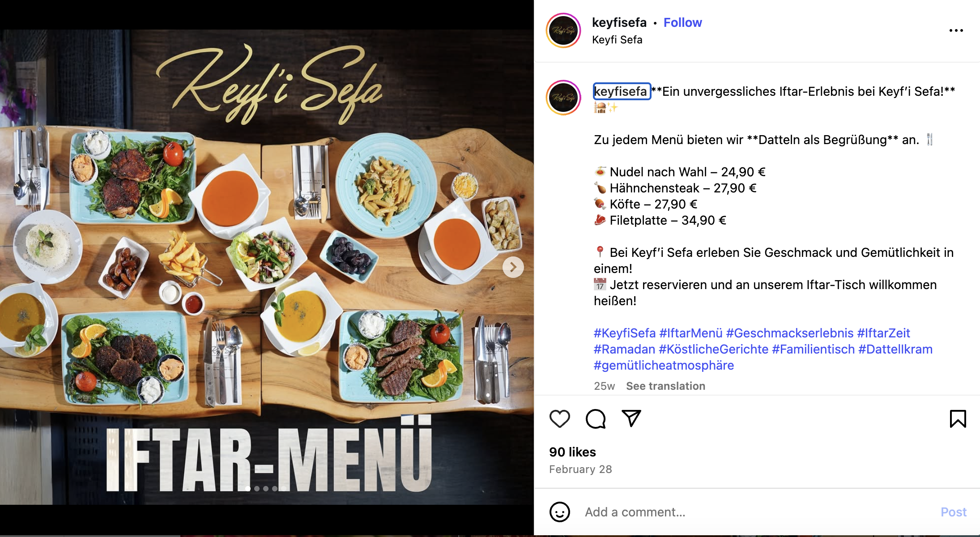This screenshot has height=537, width=980.
Task: Click the Post comment button
Action: (954, 512)
